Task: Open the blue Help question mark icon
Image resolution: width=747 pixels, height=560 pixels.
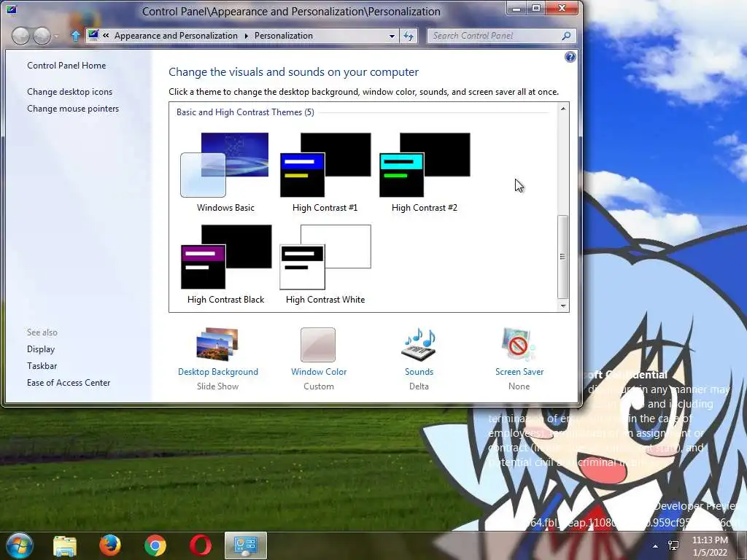Action: (x=570, y=57)
